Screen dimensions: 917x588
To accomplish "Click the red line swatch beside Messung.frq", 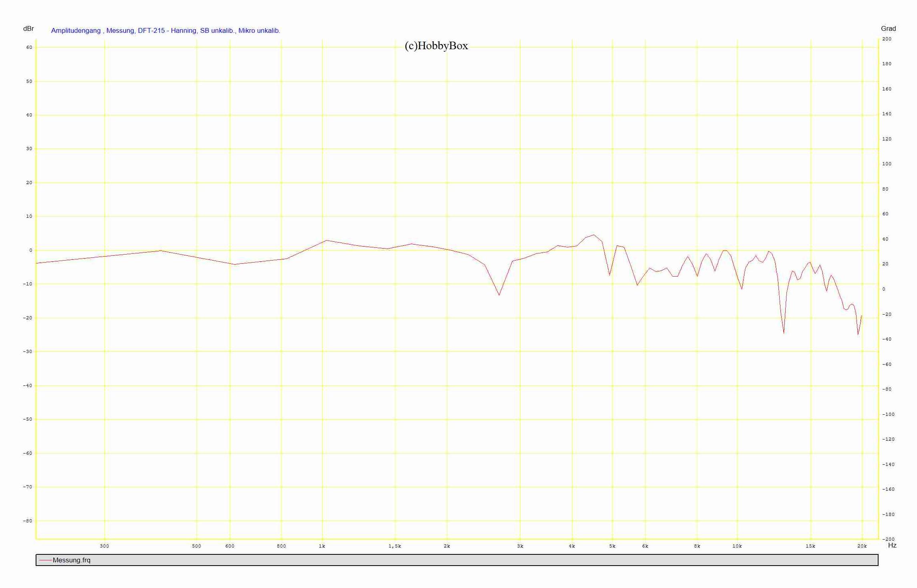I will (46, 560).
